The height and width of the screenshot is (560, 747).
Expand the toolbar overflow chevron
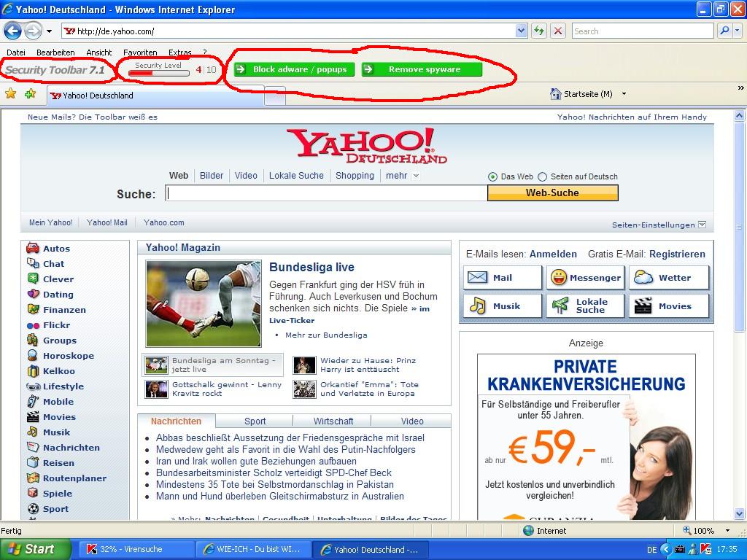coord(741,88)
